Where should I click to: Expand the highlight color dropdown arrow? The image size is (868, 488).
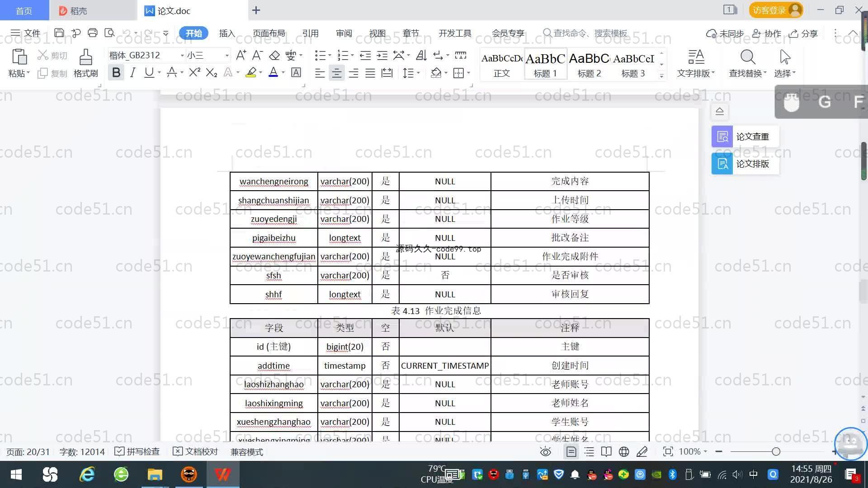pos(260,73)
